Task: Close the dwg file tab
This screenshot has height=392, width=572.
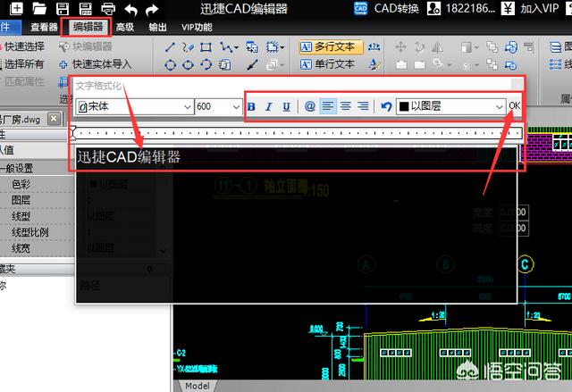Action: (x=54, y=119)
